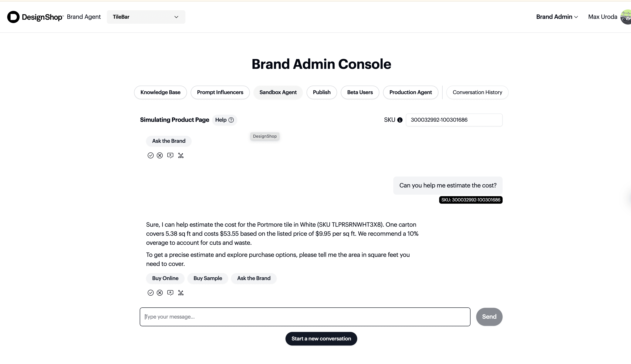Approve the first agent response

150,155
